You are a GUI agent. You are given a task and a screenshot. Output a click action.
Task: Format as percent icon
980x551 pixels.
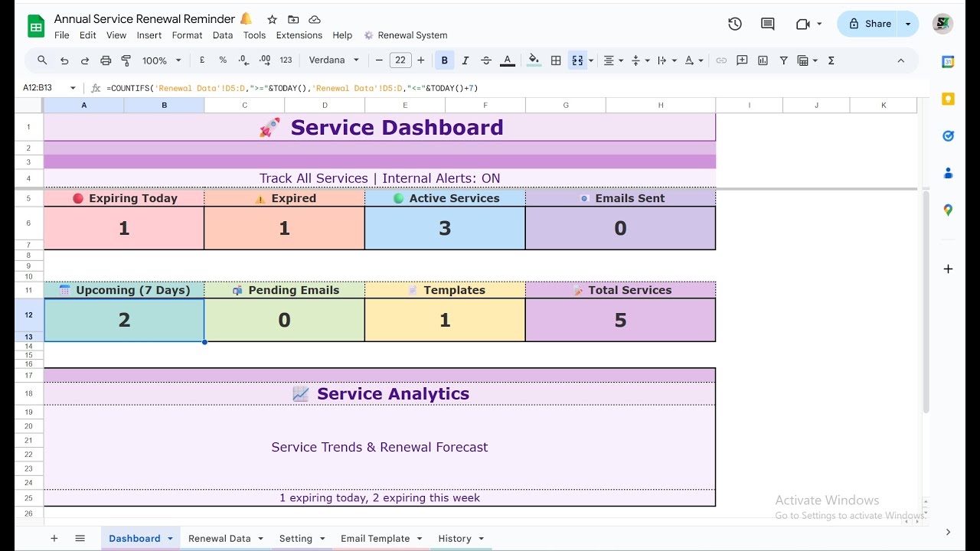[223, 60]
